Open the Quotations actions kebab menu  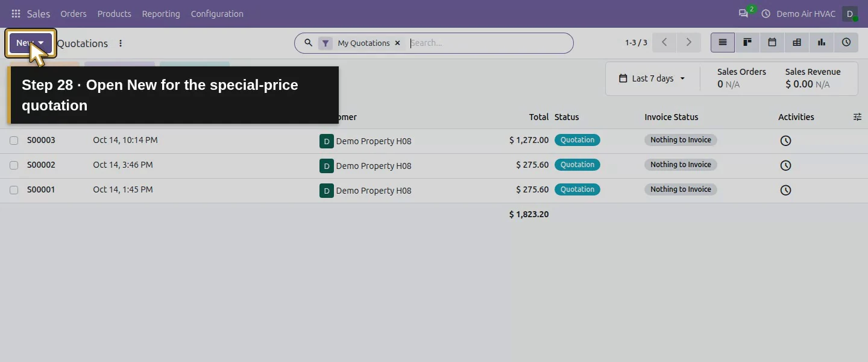coord(121,43)
